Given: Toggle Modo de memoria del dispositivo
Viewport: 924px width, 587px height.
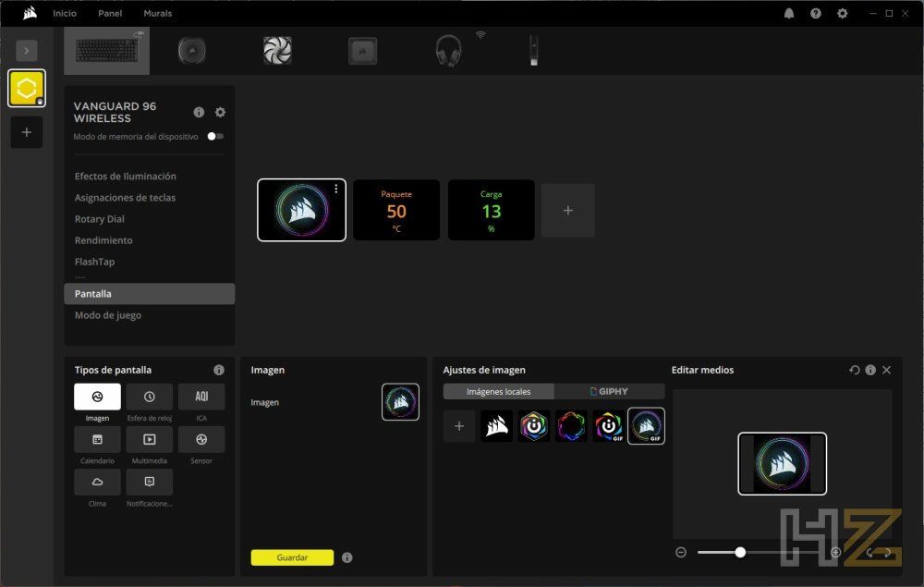Looking at the screenshot, I should pos(215,136).
